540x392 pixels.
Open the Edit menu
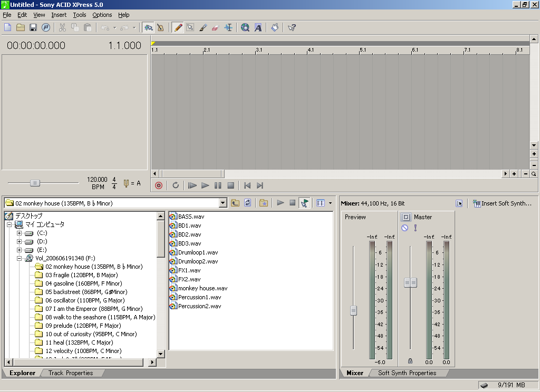22,15
